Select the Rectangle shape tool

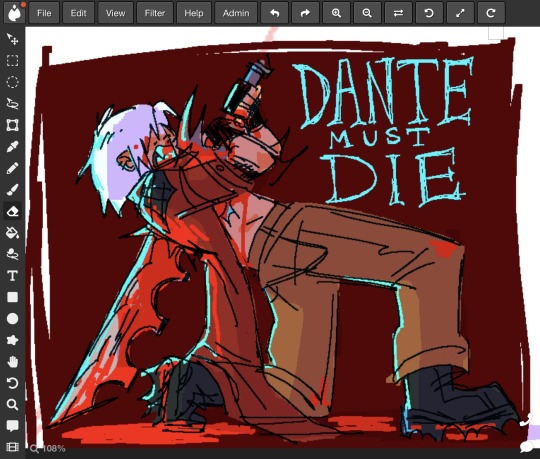(x=12, y=297)
